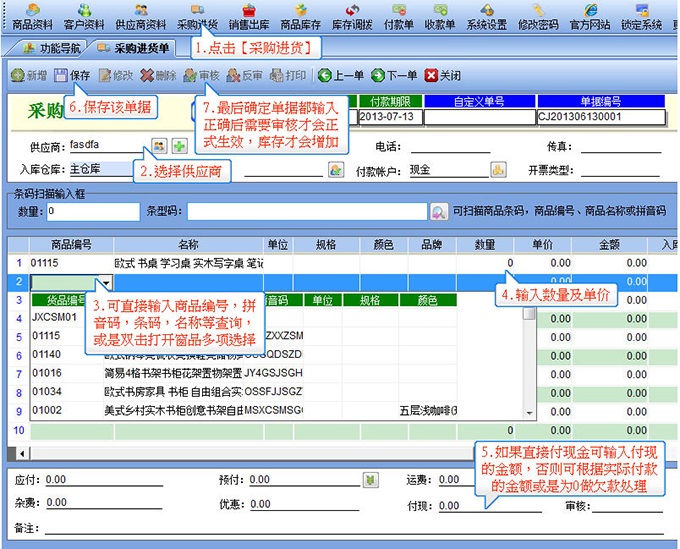Open the 付款帐户 account picker icon
The image size is (680, 549).
(x=498, y=170)
